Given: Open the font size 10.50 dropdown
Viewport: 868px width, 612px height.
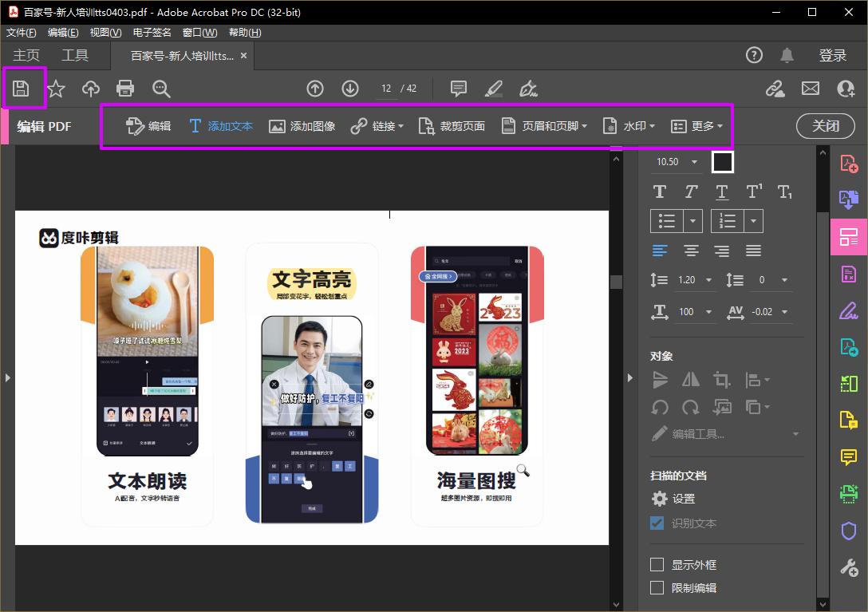Looking at the screenshot, I should [694, 162].
